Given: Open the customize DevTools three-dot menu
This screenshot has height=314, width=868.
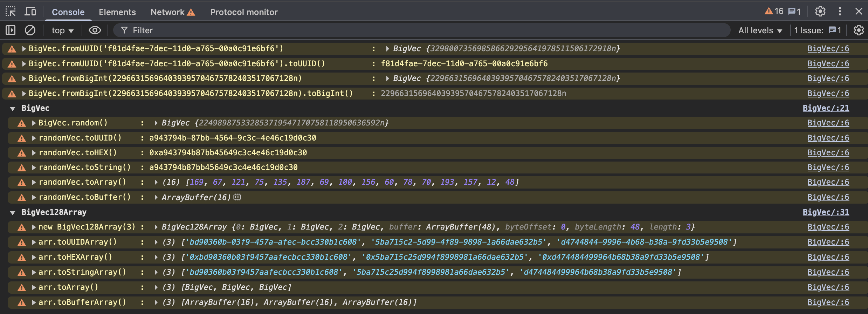Looking at the screenshot, I should pos(840,12).
